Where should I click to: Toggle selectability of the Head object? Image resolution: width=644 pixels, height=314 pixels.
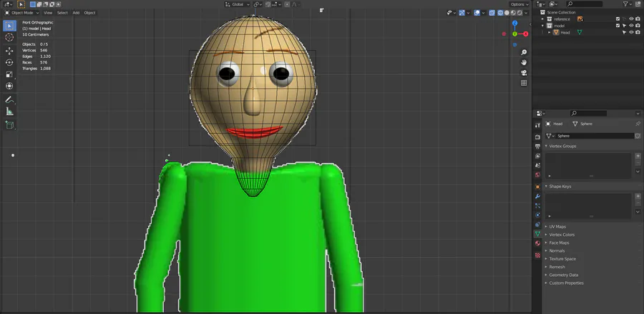pyautogui.click(x=625, y=32)
